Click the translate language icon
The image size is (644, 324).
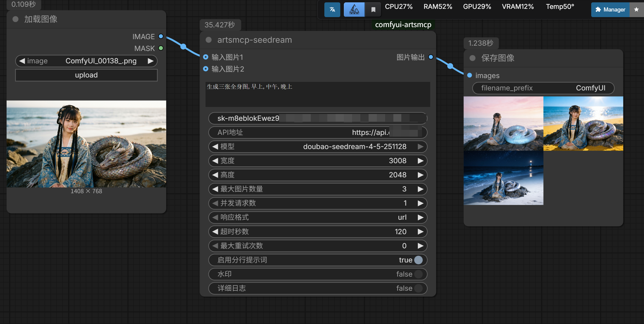pyautogui.click(x=332, y=10)
